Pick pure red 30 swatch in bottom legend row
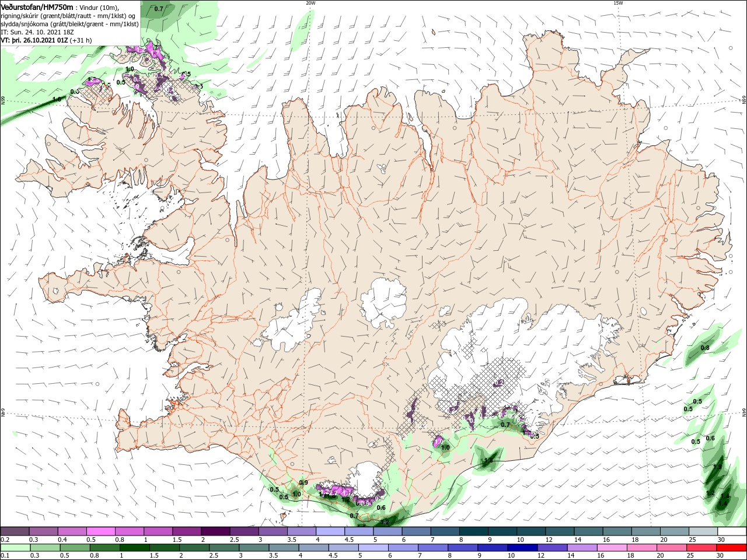 point(731,548)
